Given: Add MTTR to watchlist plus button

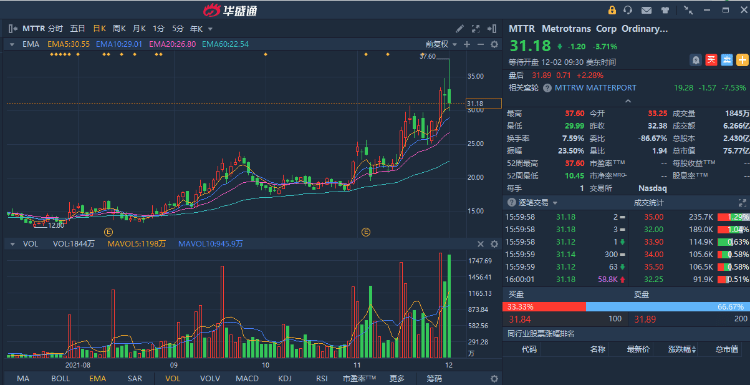Looking at the screenshot, I should [742, 60].
